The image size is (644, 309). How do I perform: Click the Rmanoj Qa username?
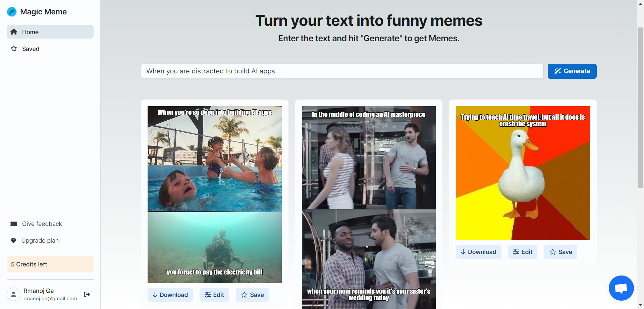point(39,291)
